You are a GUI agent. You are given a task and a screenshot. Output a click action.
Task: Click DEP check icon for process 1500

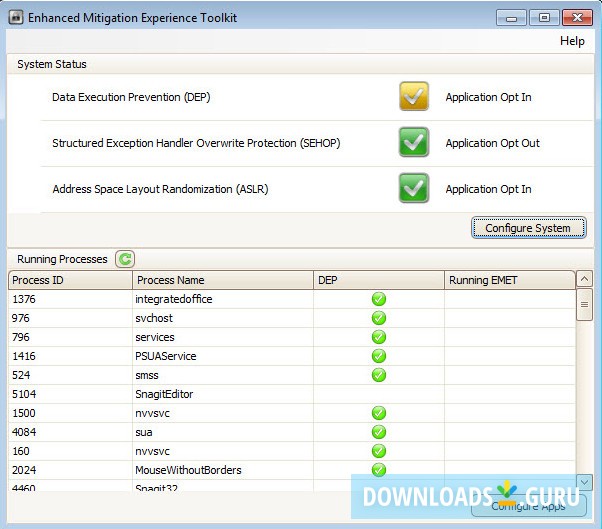[379, 413]
